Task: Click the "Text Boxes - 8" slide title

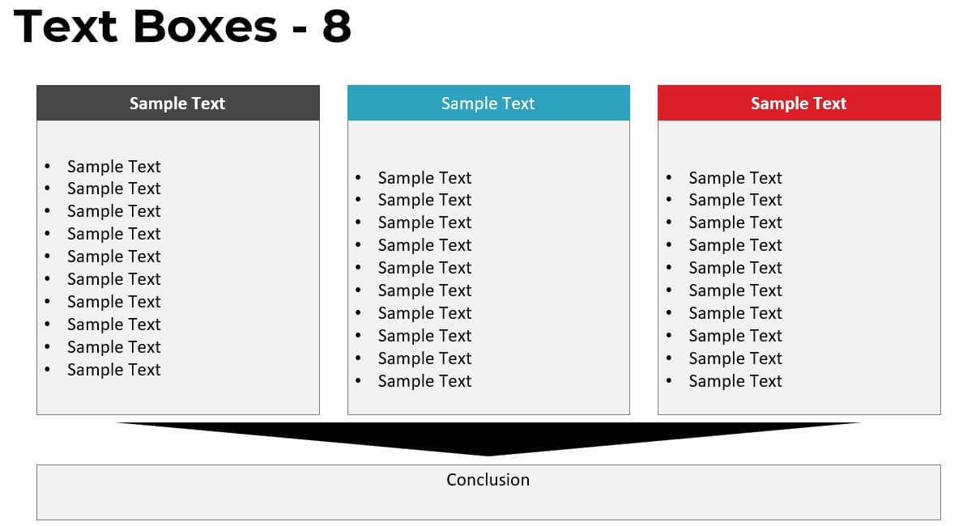Action: [182, 26]
